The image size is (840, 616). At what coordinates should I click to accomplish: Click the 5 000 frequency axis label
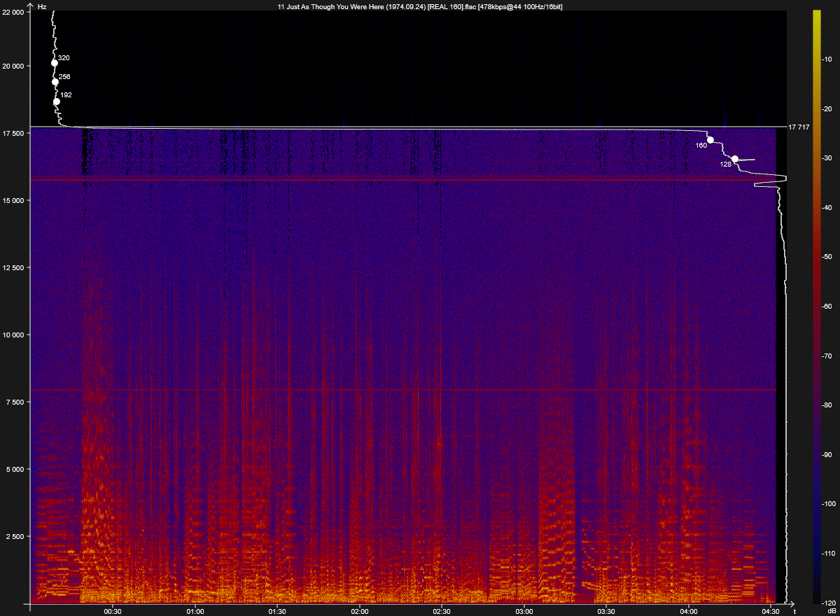click(x=16, y=469)
